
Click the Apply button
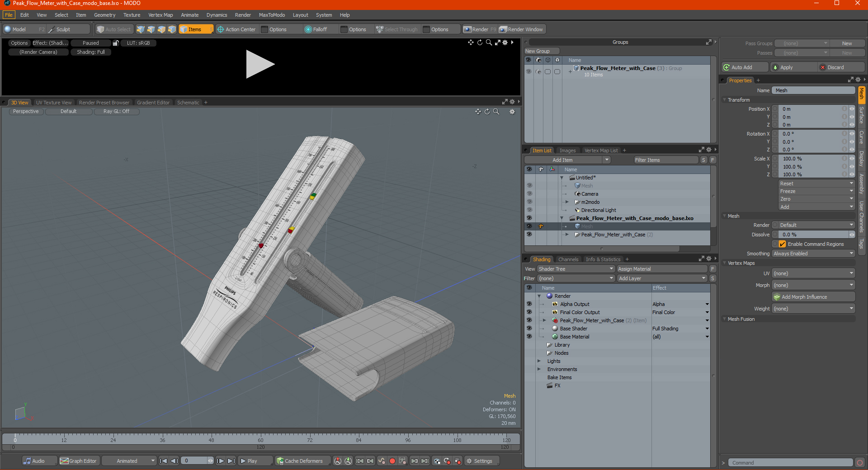794,67
